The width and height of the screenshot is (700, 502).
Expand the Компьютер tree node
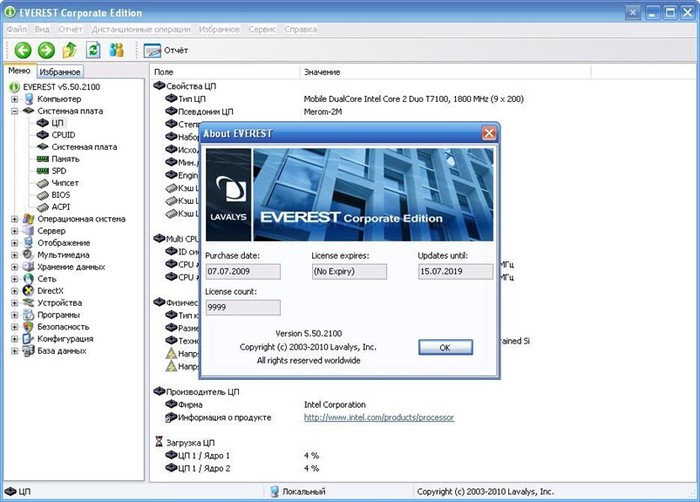(15, 99)
